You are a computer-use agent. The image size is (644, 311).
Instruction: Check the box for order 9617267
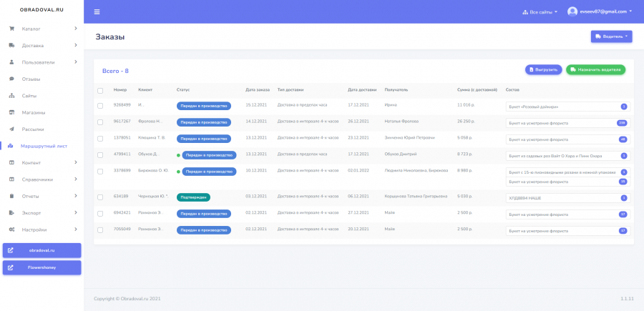pyautogui.click(x=100, y=122)
